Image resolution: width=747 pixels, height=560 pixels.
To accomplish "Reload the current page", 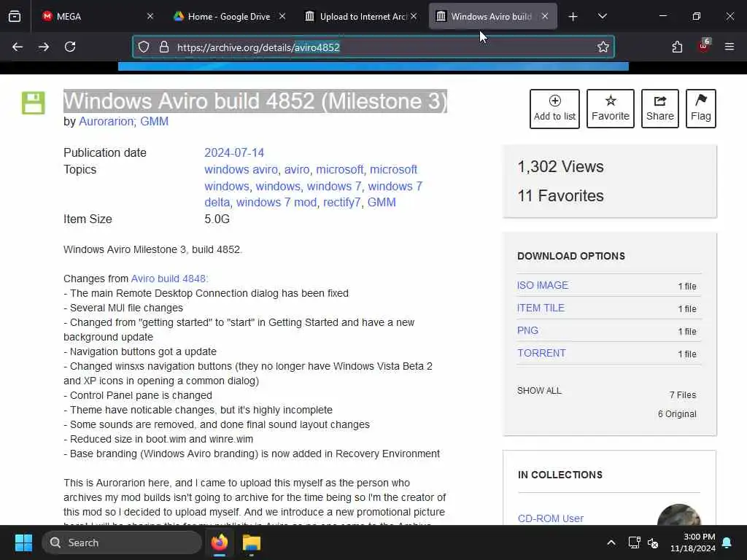I will pos(70,47).
